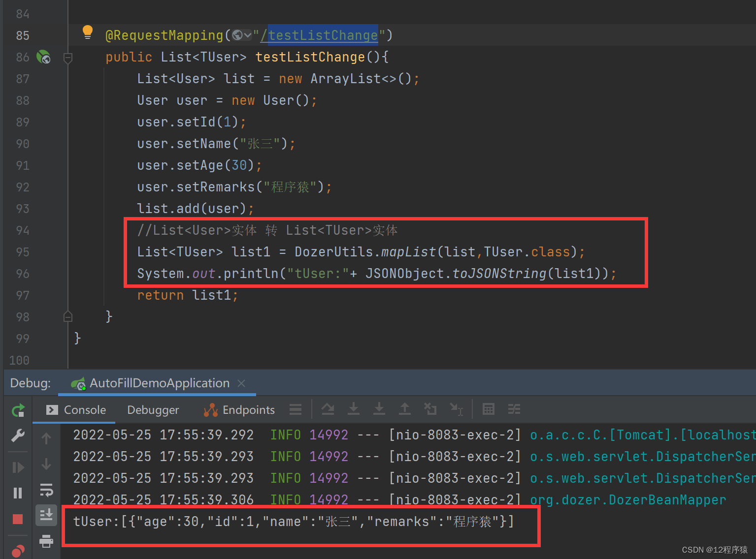Viewport: 756px width, 559px height.
Task: Click the Step Out icon
Action: [405, 409]
